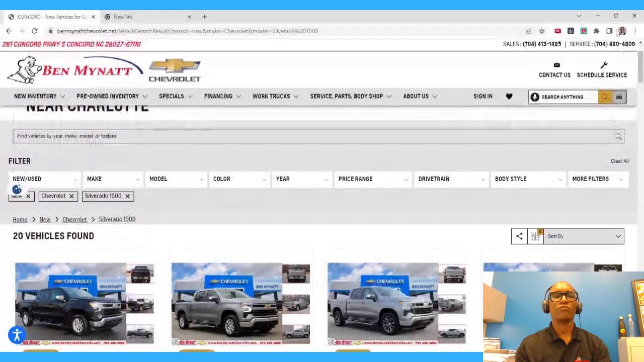Click Silverado 1500 breadcrumb link
Viewport: 644px width, 362px height.
(x=117, y=219)
